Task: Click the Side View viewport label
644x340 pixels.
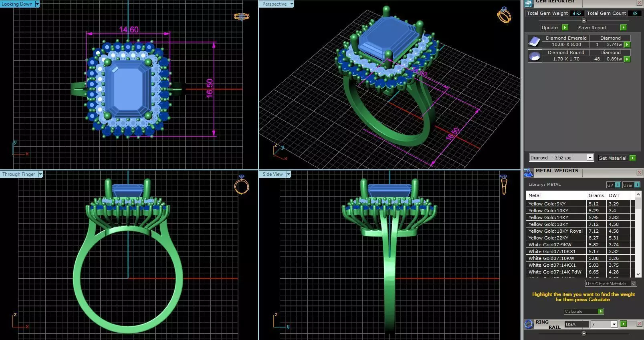Action: point(273,174)
